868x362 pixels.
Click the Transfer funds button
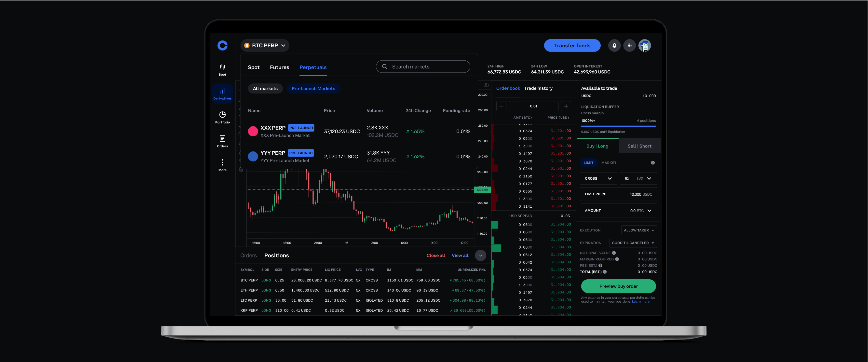[572, 45]
